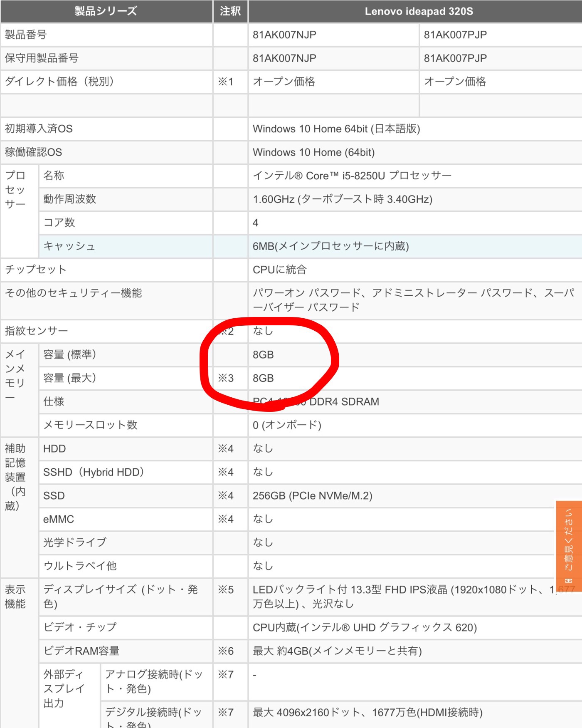Screen dimensions: 582x728
Task: Select オープン価格 under 81AK007PJP column
Action: pos(455,82)
